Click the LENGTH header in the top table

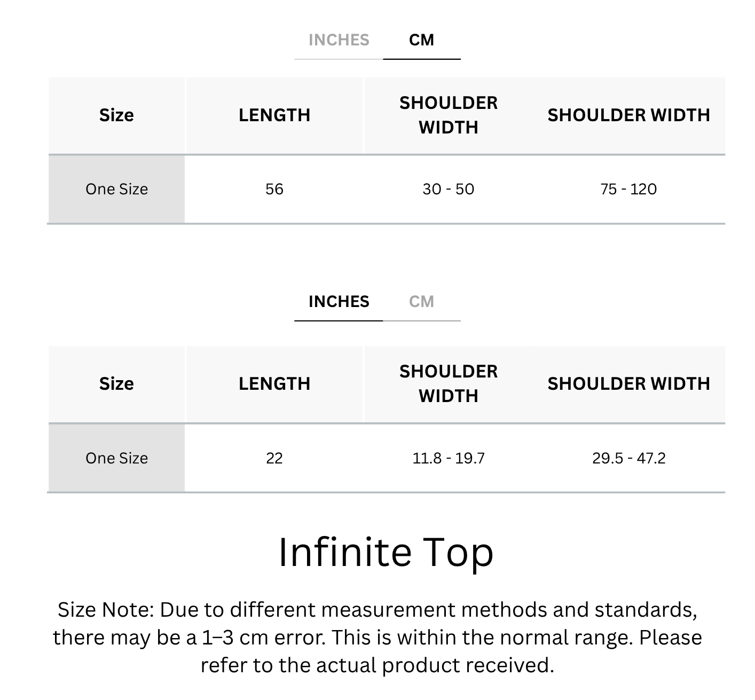click(x=274, y=115)
